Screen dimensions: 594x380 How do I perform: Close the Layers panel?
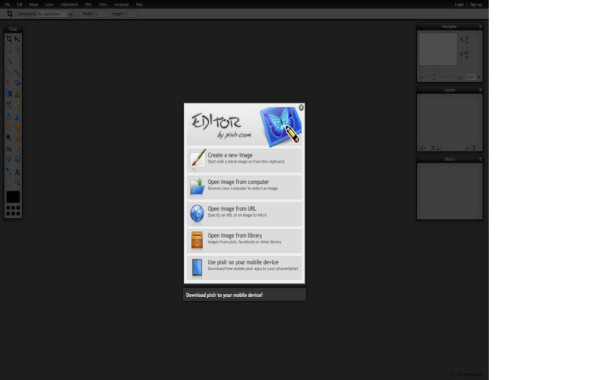pos(480,90)
